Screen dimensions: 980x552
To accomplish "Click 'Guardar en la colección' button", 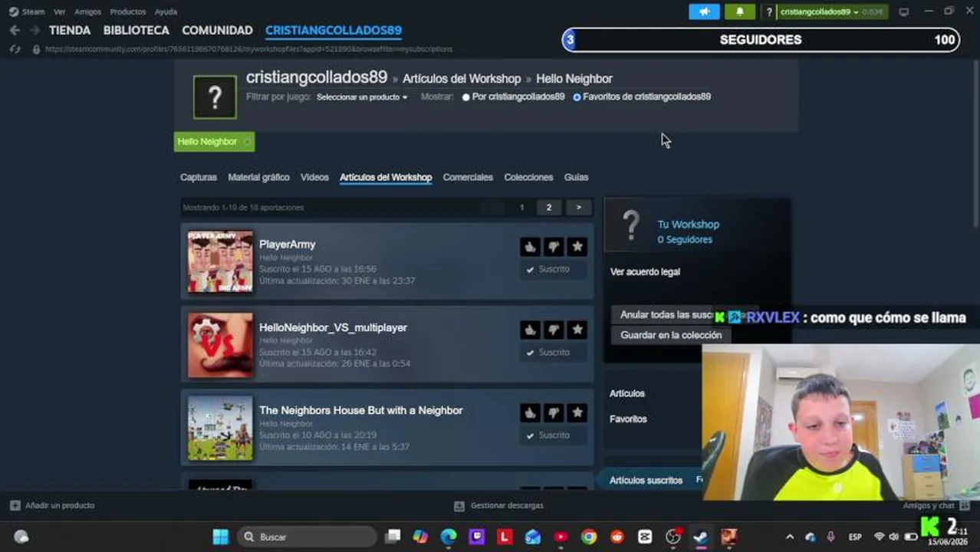I will point(671,335).
